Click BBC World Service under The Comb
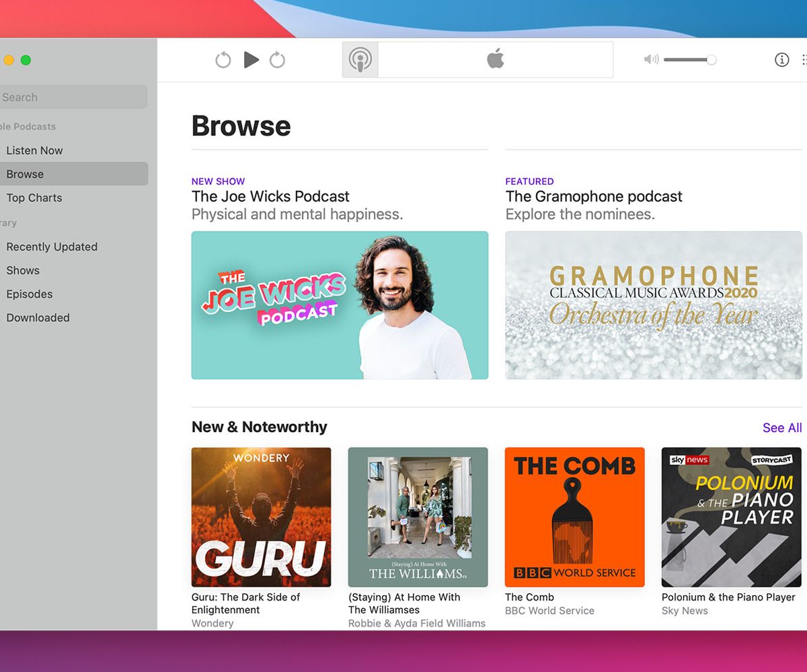Image resolution: width=807 pixels, height=672 pixels. 549,610
